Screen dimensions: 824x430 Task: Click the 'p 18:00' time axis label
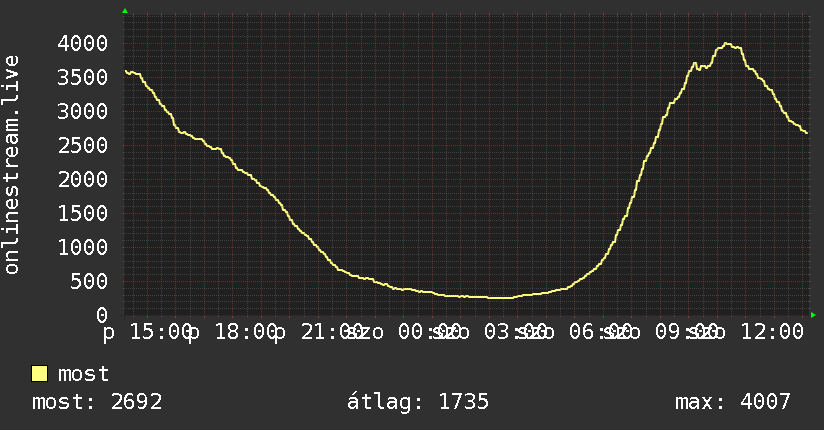(233, 333)
